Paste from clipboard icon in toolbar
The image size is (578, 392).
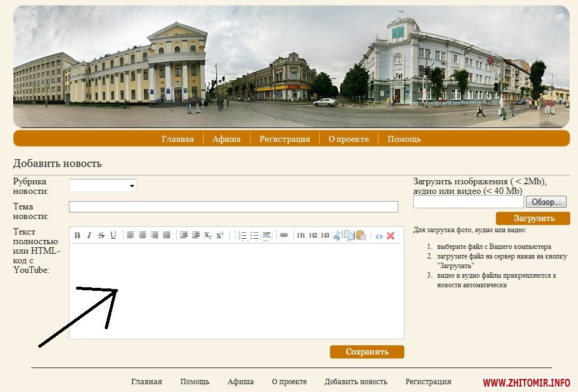pyautogui.click(x=361, y=235)
